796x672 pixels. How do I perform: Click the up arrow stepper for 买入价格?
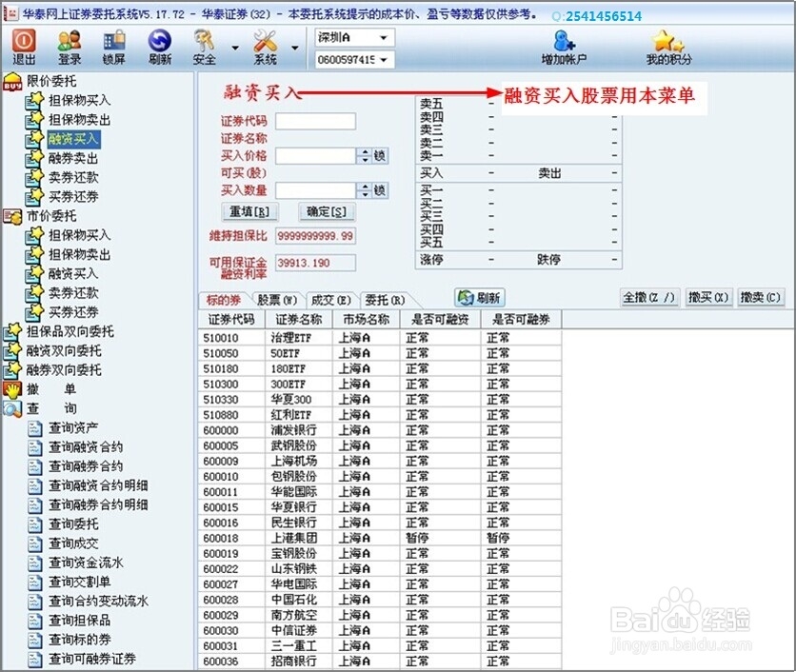point(364,152)
